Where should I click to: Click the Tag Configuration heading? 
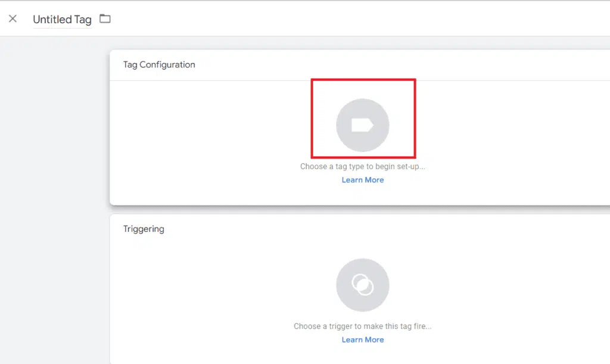(159, 64)
